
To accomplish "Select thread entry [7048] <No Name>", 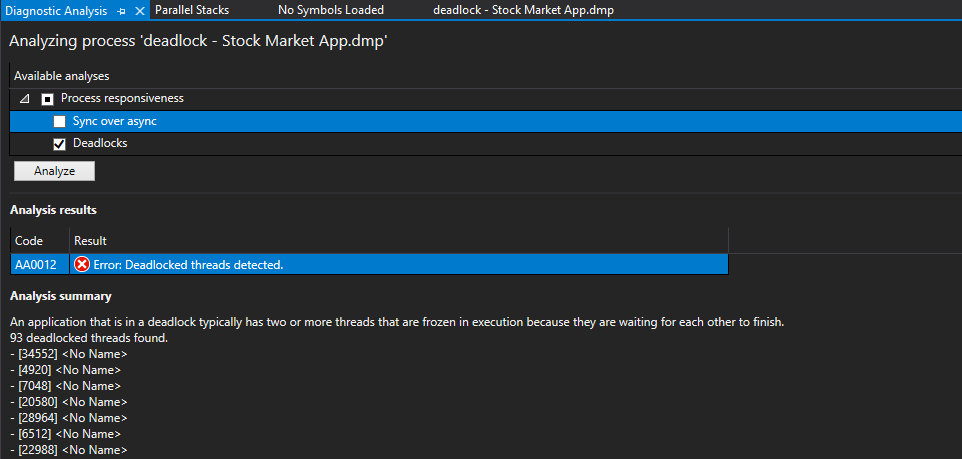I will (x=66, y=386).
